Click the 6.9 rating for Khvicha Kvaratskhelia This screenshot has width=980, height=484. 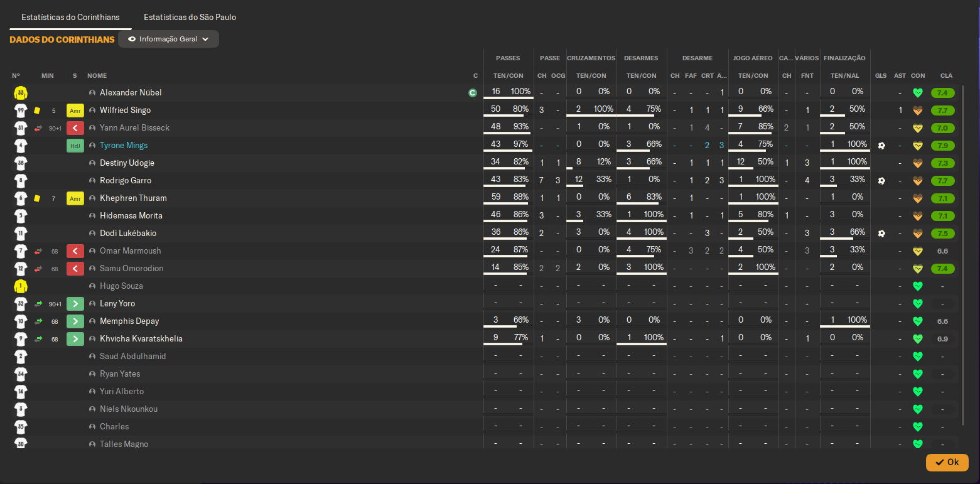[942, 339]
